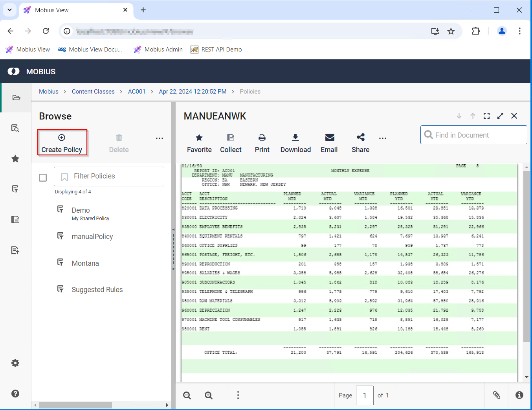Print the MANUEANWK document

(x=262, y=143)
